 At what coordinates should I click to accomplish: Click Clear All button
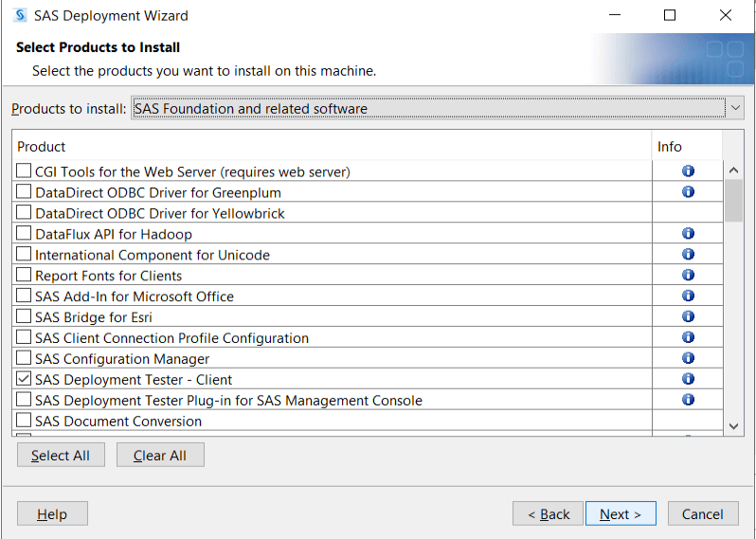[160, 455]
